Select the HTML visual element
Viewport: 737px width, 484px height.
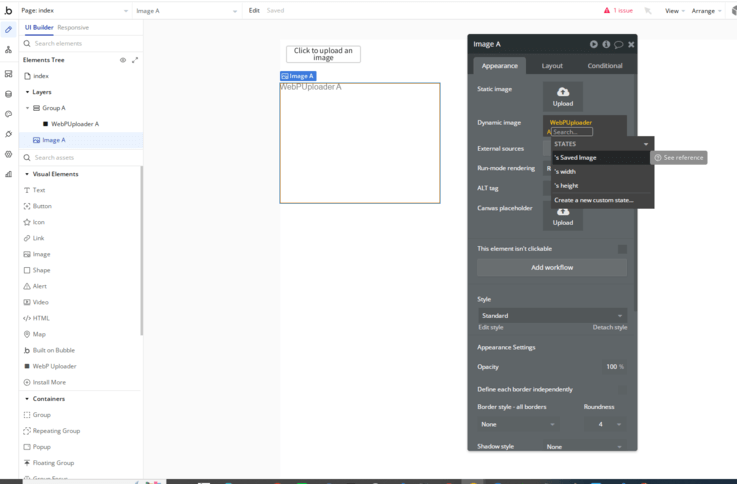[x=36, y=318]
